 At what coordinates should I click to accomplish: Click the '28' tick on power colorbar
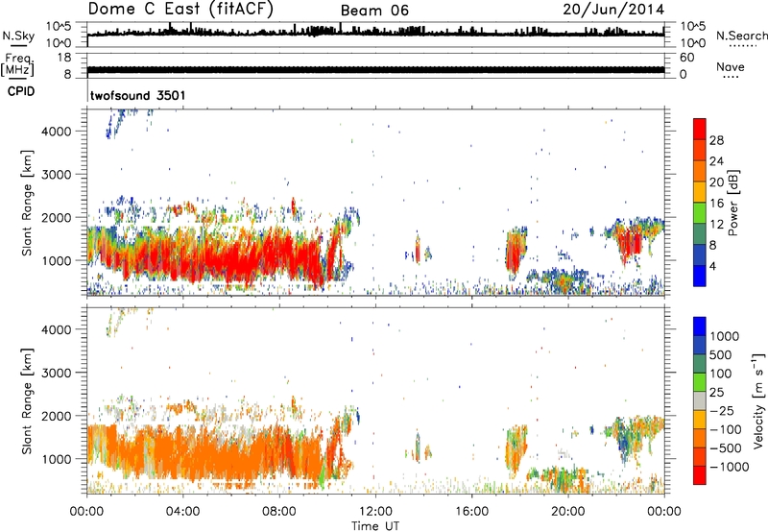[716, 140]
